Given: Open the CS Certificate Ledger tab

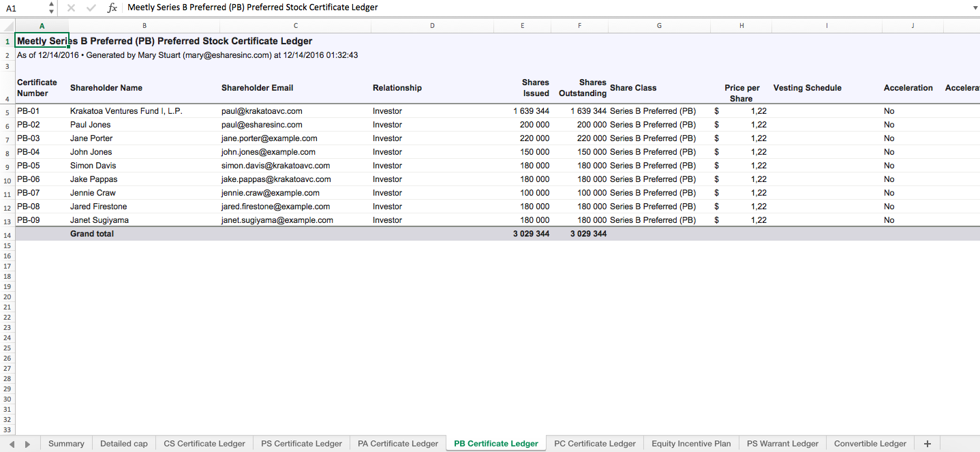Looking at the screenshot, I should point(204,443).
